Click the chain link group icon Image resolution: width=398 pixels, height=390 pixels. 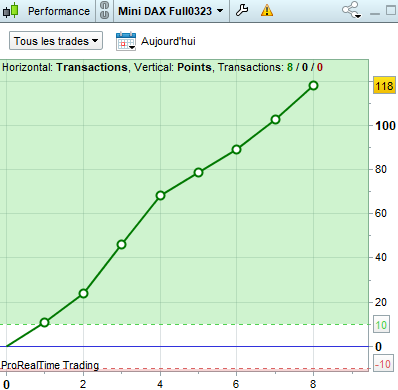105,10
